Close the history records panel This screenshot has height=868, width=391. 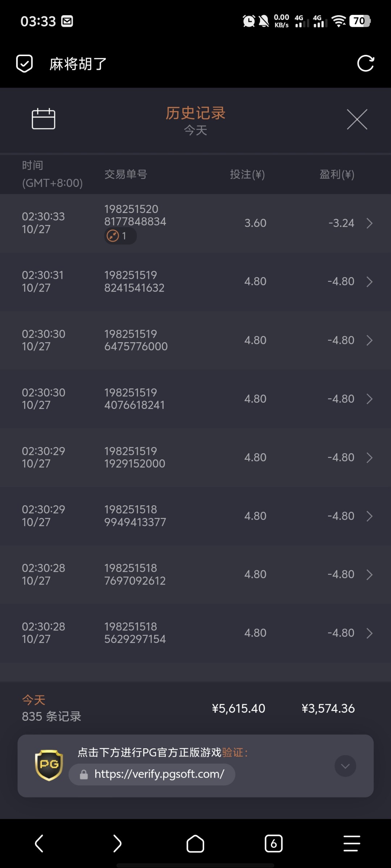point(357,119)
